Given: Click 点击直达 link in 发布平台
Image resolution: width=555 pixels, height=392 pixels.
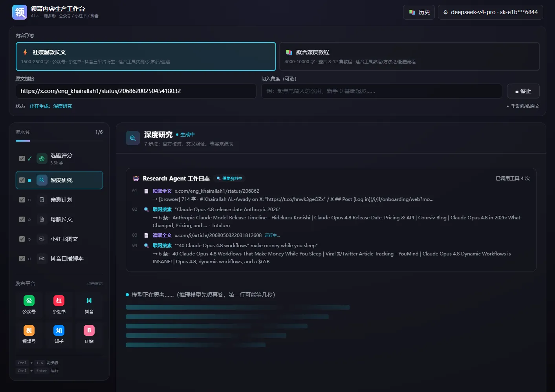Looking at the screenshot, I should (x=95, y=284).
